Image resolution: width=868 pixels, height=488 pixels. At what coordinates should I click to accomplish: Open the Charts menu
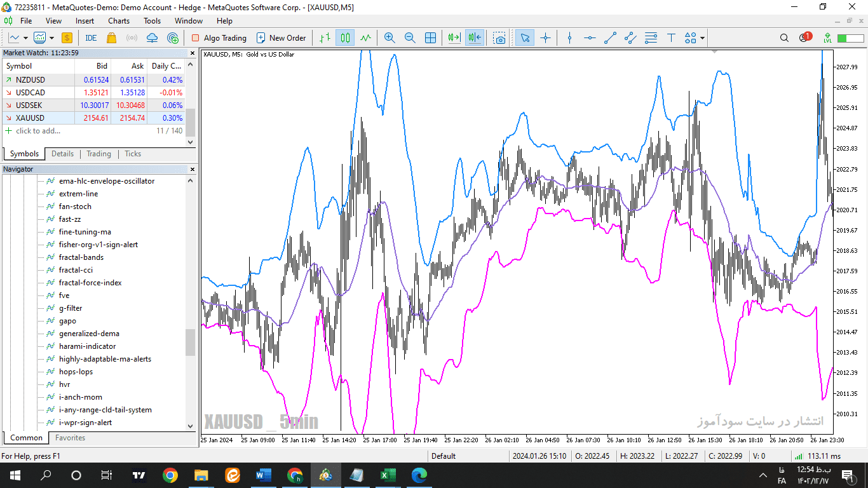tap(119, 21)
